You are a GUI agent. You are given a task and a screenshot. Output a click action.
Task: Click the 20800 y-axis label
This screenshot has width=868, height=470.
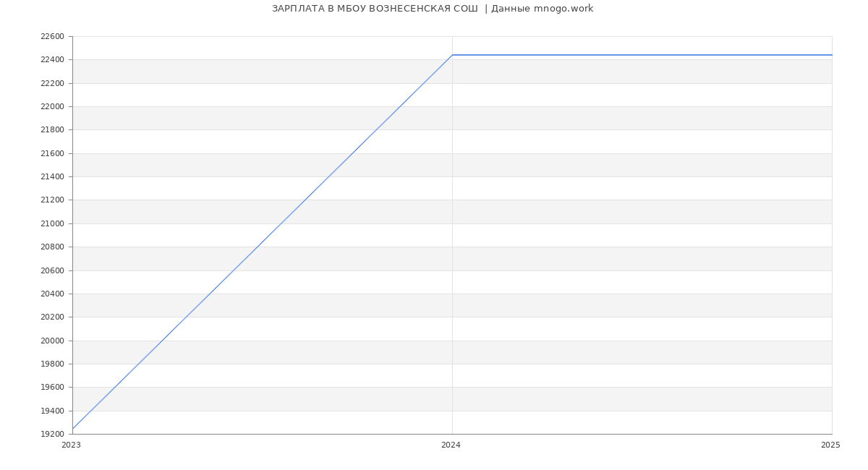click(x=52, y=247)
